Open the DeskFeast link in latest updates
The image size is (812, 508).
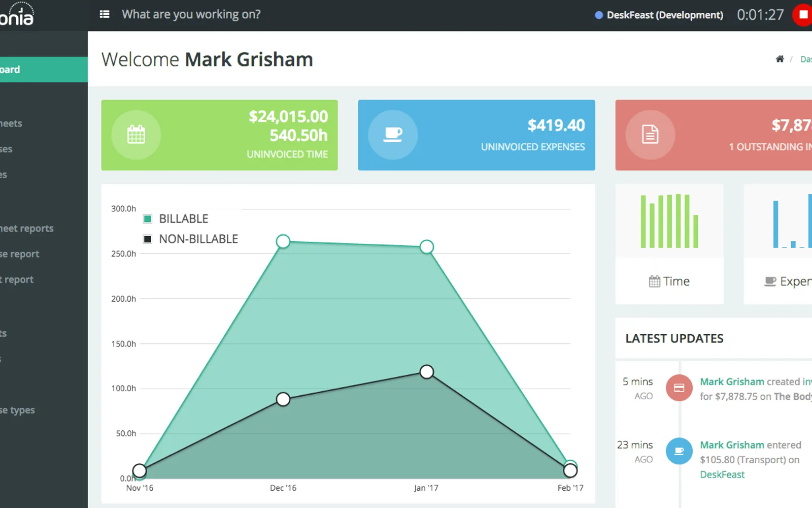722,474
